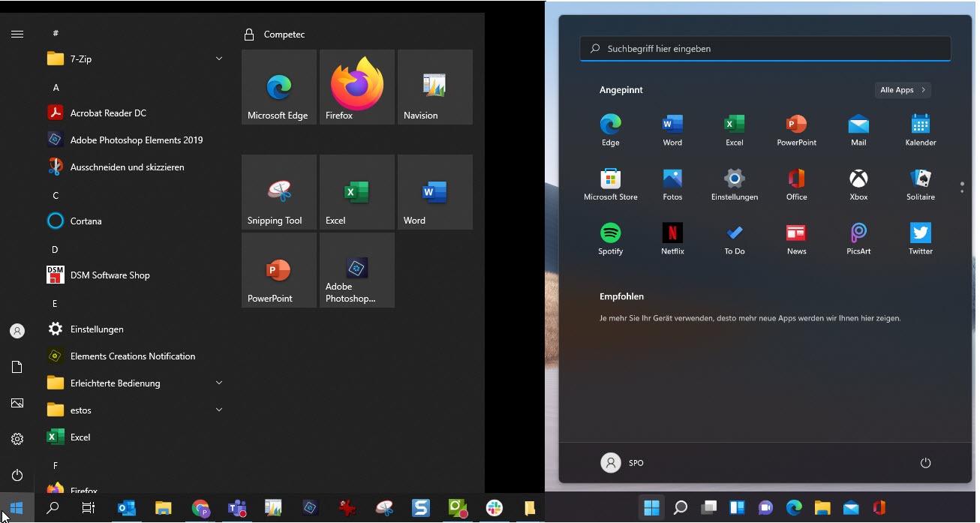Screen dimensions: 980x523
Task: Open Spotify in Windows 11 pinned apps
Action: pos(610,239)
